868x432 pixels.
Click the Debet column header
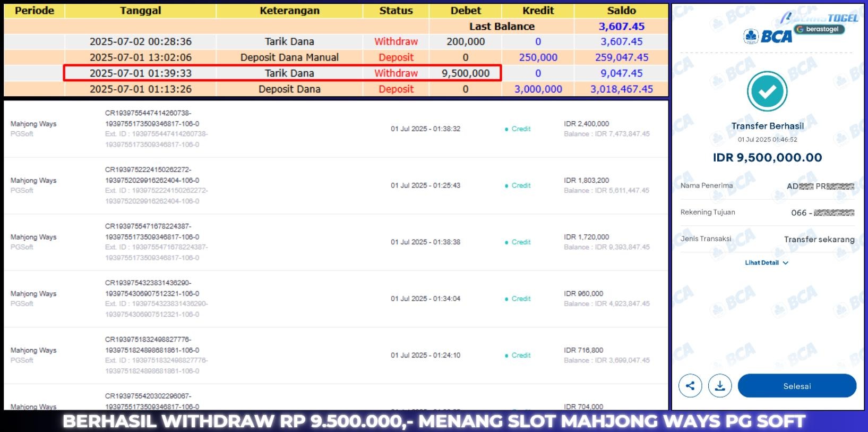point(466,11)
